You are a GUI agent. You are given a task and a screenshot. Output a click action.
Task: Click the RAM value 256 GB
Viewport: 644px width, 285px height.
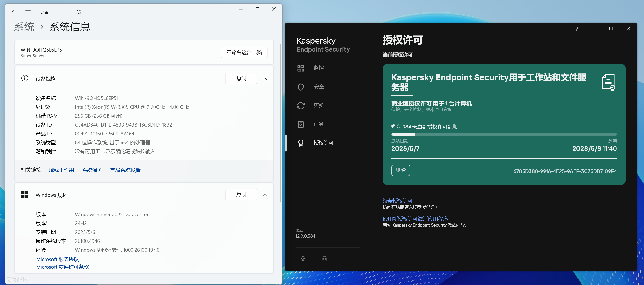pyautogui.click(x=98, y=116)
